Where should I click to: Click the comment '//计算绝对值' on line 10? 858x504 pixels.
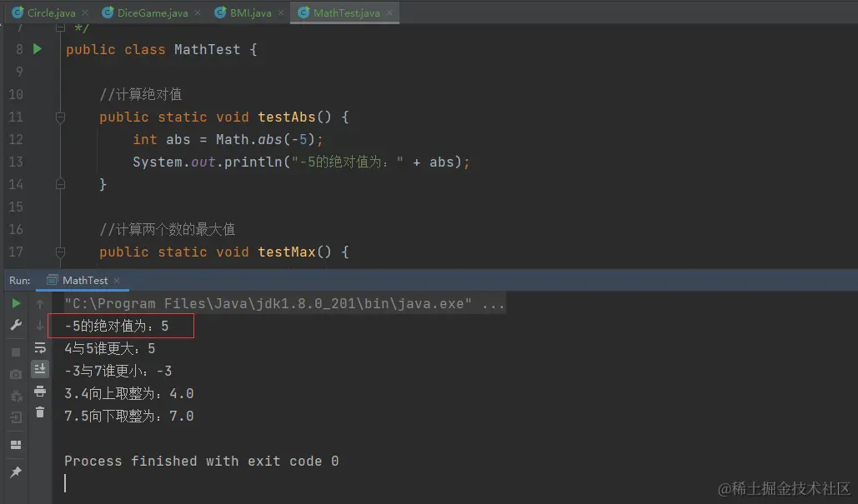[x=140, y=95]
